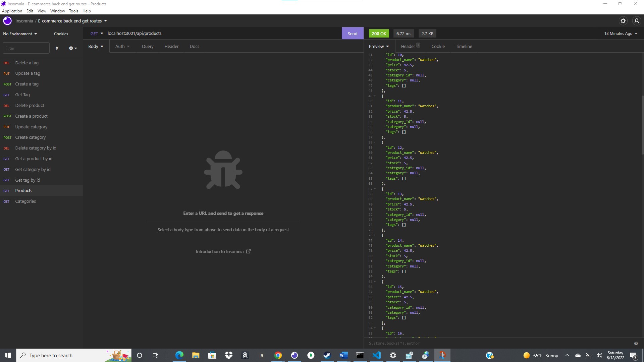
Task: Open the Cookies manager
Action: 61,34
